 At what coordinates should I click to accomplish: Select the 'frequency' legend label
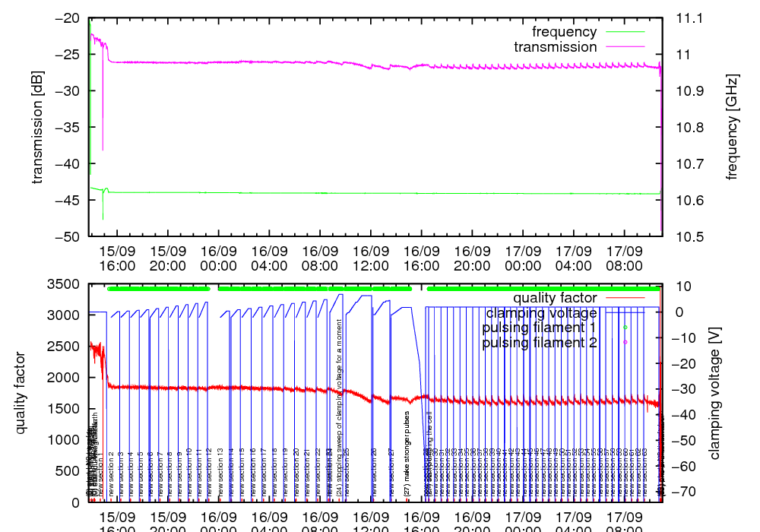[564, 32]
